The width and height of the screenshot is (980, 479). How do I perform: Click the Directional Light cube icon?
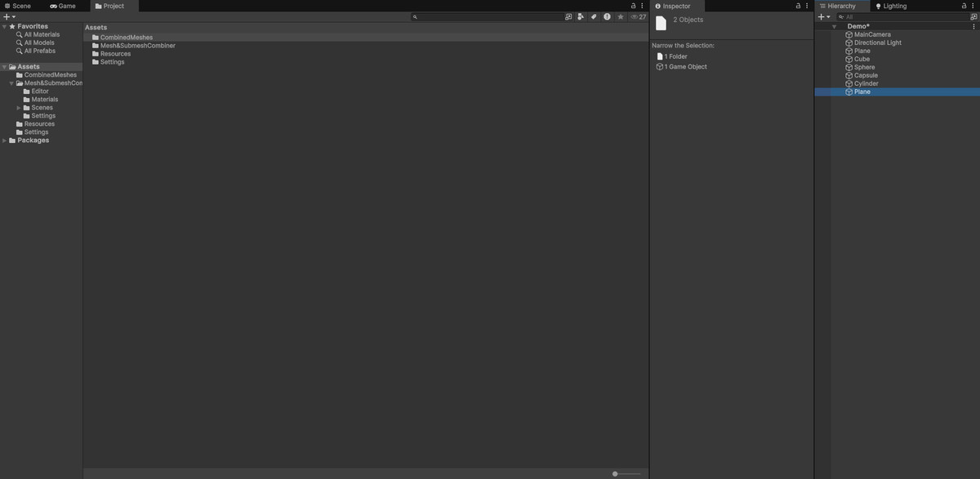click(x=849, y=43)
